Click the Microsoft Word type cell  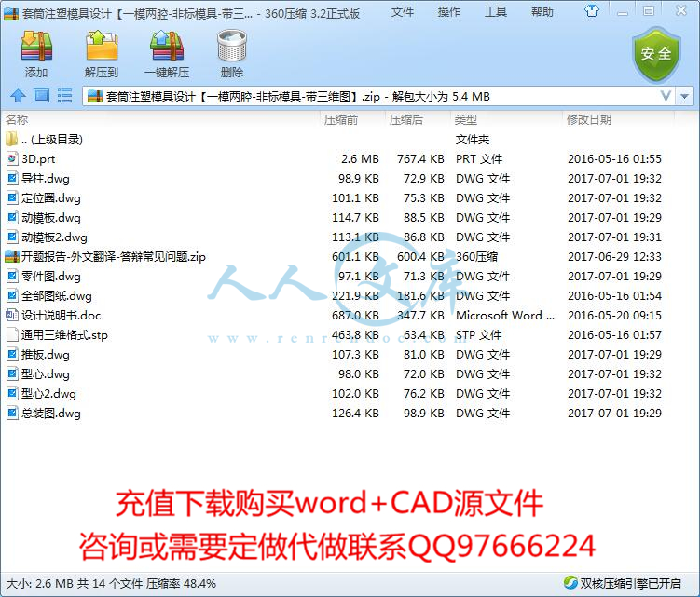coord(505,316)
